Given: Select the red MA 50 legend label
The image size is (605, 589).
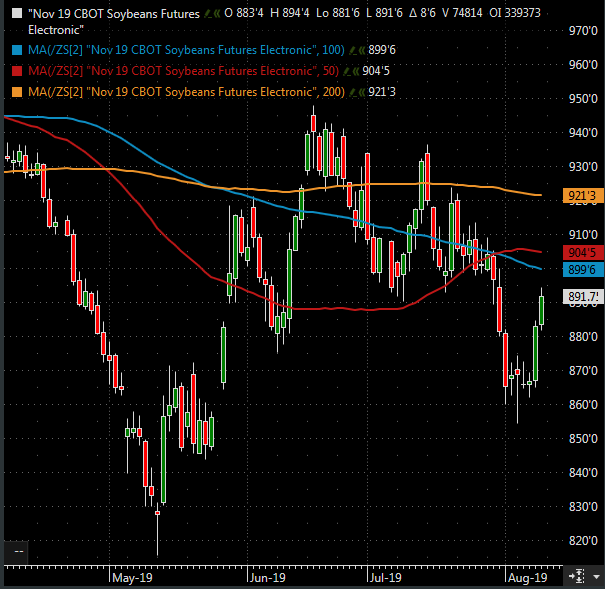Looking at the screenshot, I should point(183,71).
